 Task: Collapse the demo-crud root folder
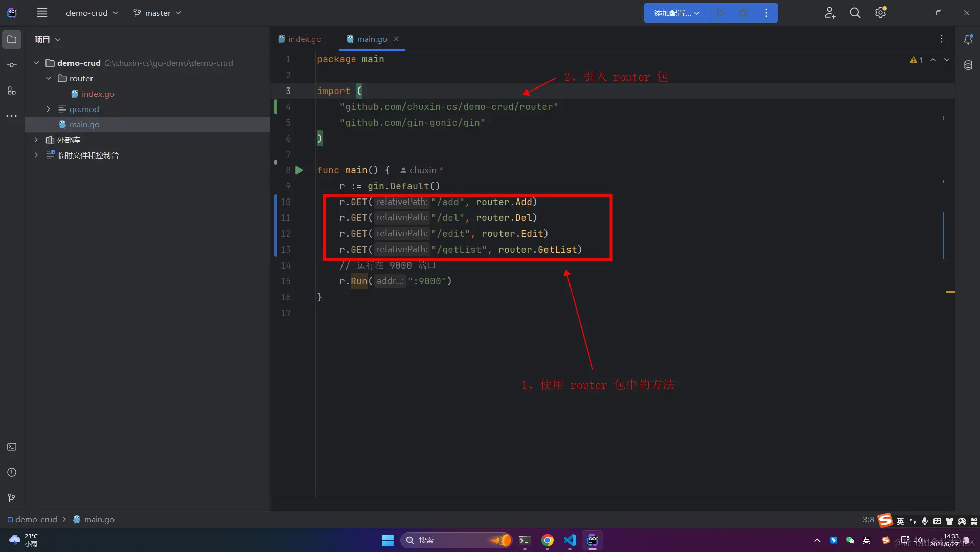(x=36, y=63)
